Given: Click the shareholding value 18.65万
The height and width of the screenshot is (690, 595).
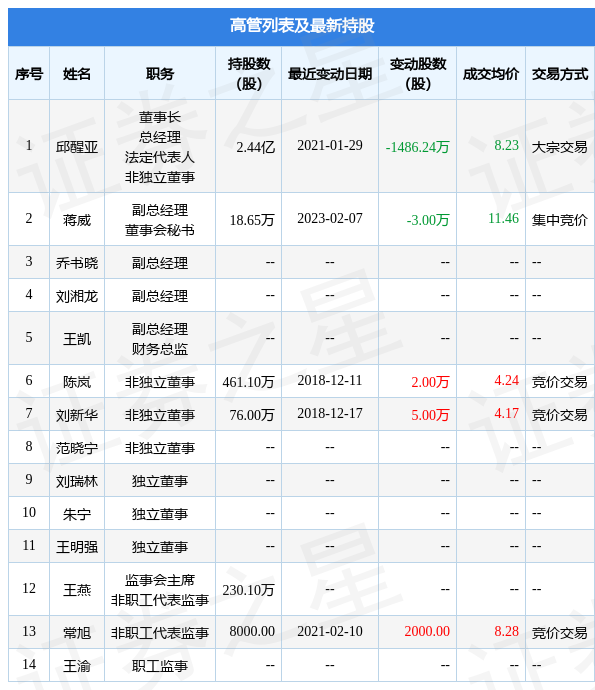Looking at the screenshot, I should tap(252, 220).
